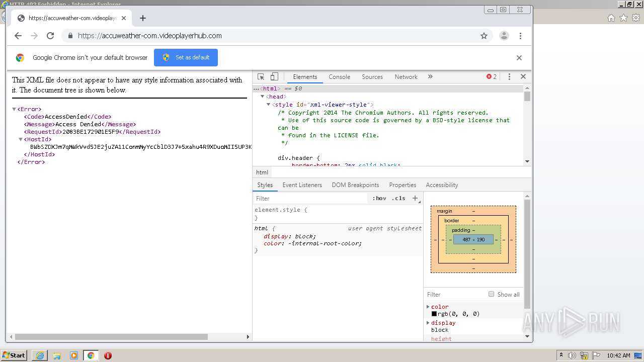Click the Access Denied message text

[78, 124]
